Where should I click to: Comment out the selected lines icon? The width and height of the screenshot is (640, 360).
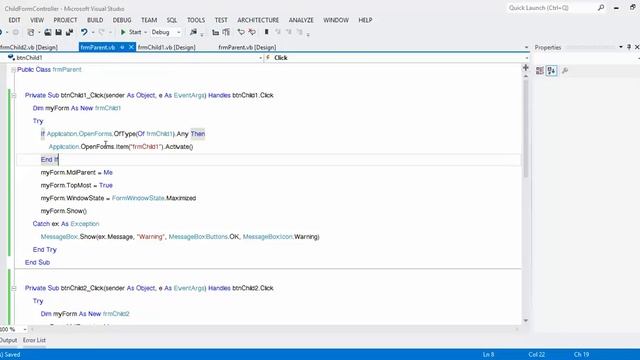(241, 32)
